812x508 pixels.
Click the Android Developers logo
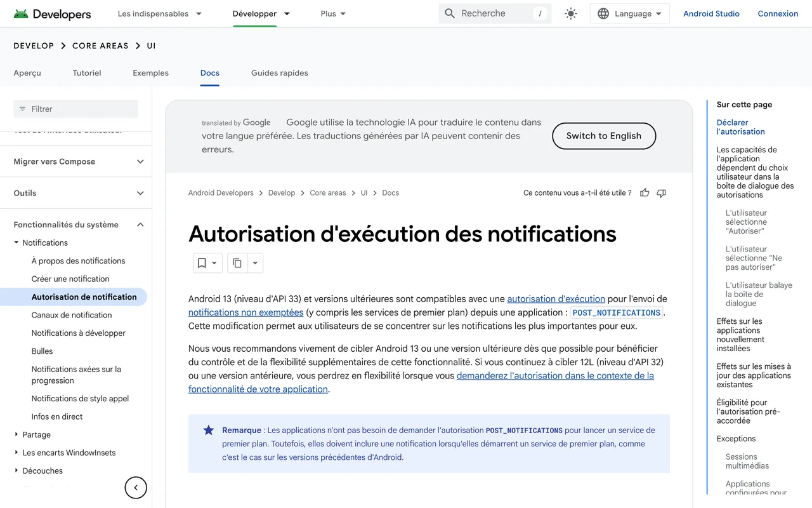pos(52,13)
